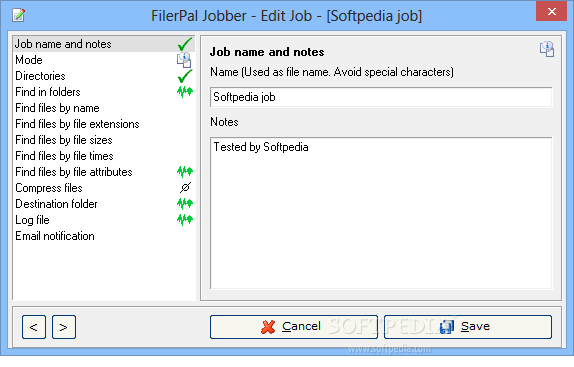Image resolution: width=574 pixels, height=367 pixels.
Task: Click inside the Notes text area
Action: [381, 213]
